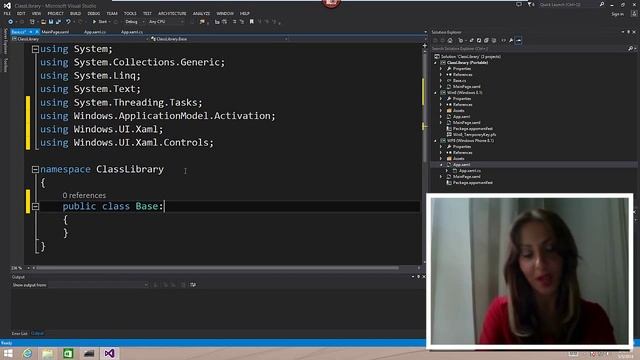
Task: Click the Windows Start button
Action: click(x=8, y=353)
